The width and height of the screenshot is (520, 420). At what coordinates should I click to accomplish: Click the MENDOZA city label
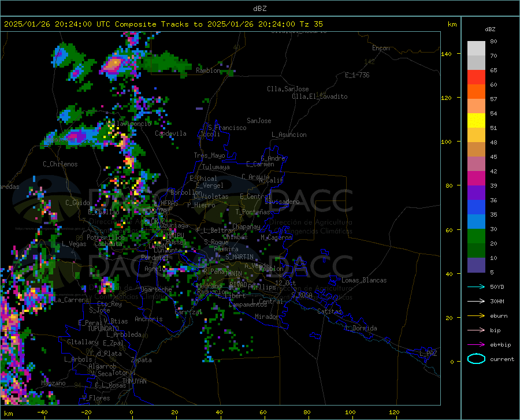tap(154, 211)
